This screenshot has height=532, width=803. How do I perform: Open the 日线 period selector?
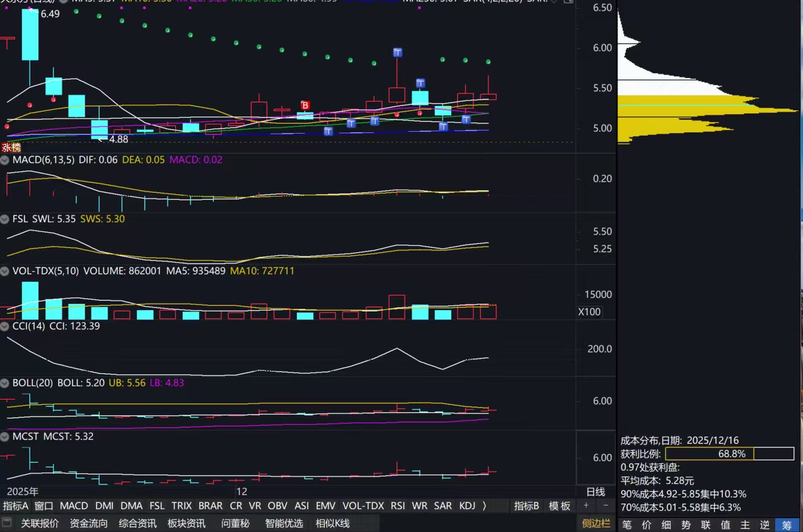pyautogui.click(x=595, y=492)
